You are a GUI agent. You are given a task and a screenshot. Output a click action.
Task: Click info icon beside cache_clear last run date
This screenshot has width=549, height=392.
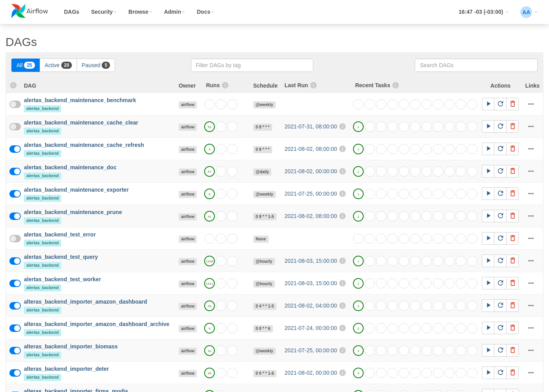[342, 126]
